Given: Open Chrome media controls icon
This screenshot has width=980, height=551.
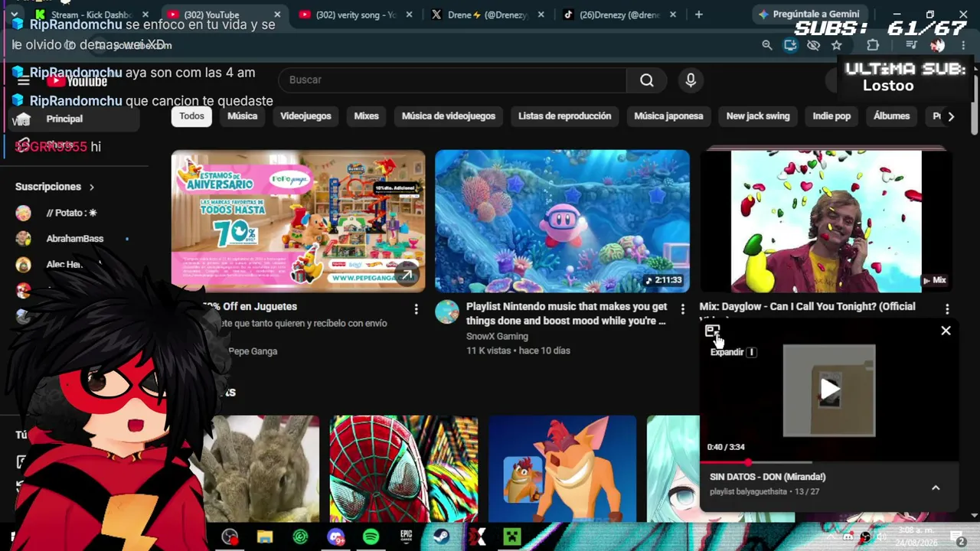Looking at the screenshot, I should point(910,45).
